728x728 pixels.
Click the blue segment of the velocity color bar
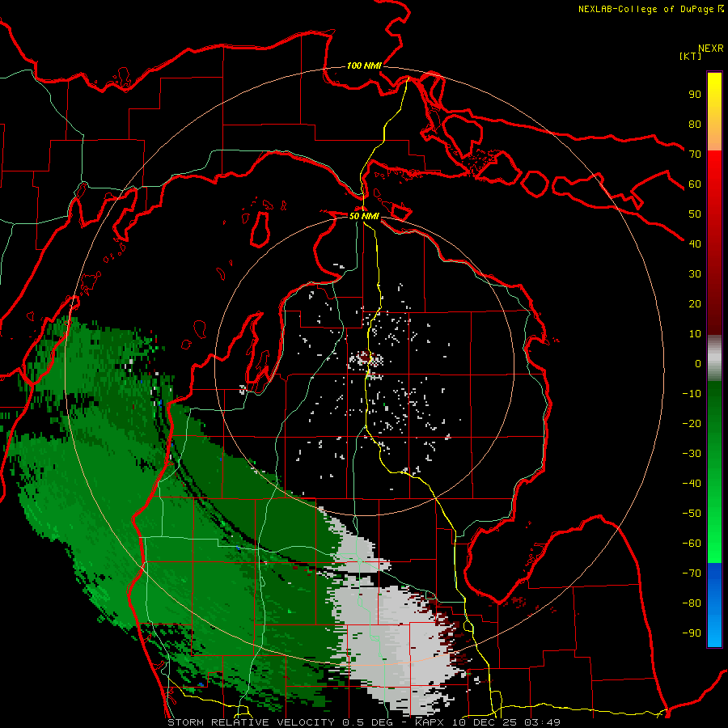coord(714,605)
